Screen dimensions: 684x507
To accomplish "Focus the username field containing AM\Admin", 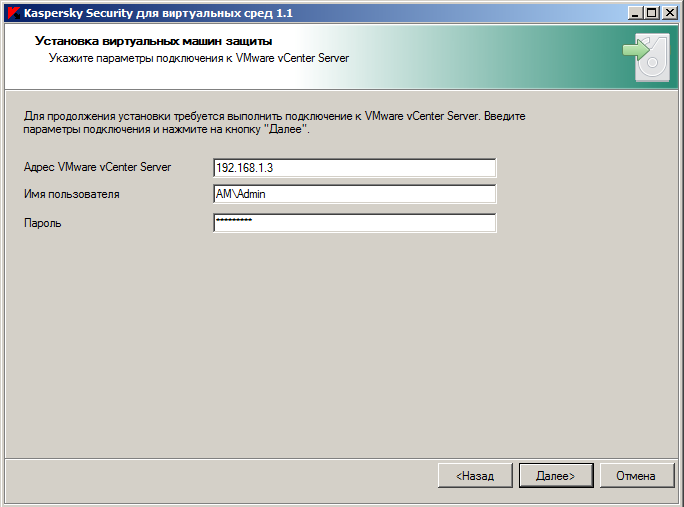I will pos(355,194).
